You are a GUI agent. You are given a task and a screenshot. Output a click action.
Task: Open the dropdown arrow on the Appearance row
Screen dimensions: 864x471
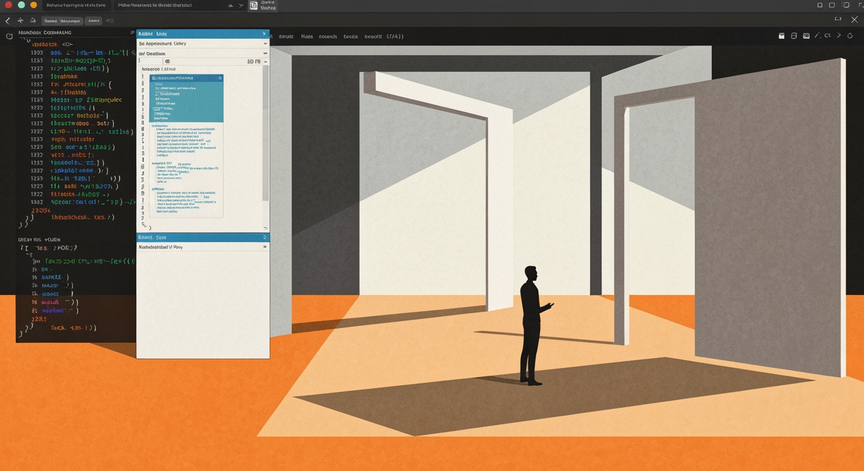pos(265,44)
